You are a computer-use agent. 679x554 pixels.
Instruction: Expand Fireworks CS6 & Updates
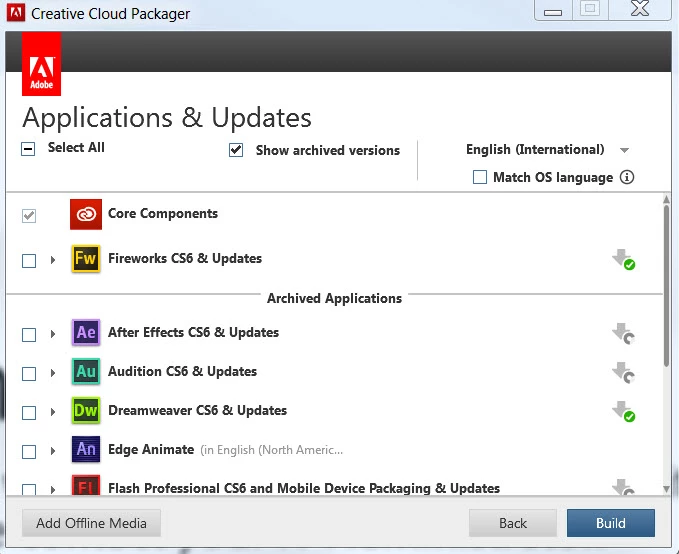53,260
